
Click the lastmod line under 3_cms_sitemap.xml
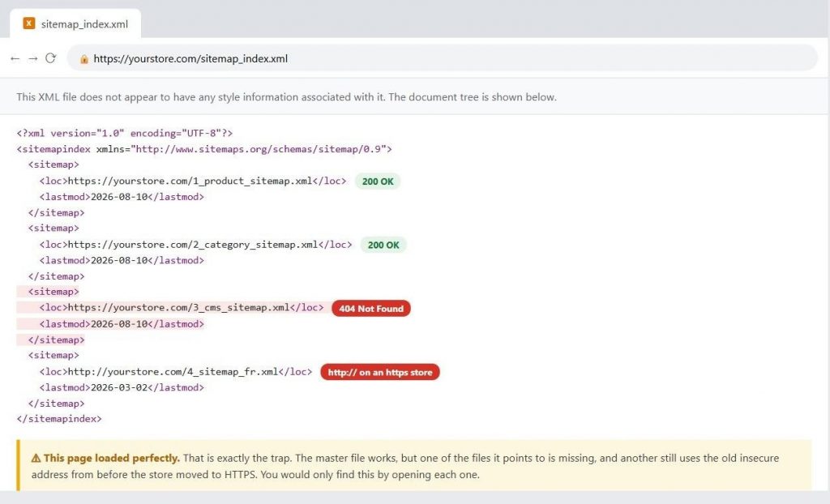click(x=122, y=324)
